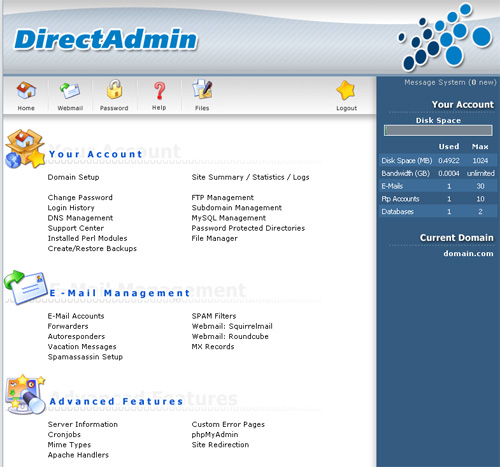Click the Advanced Features section icon

(25, 394)
